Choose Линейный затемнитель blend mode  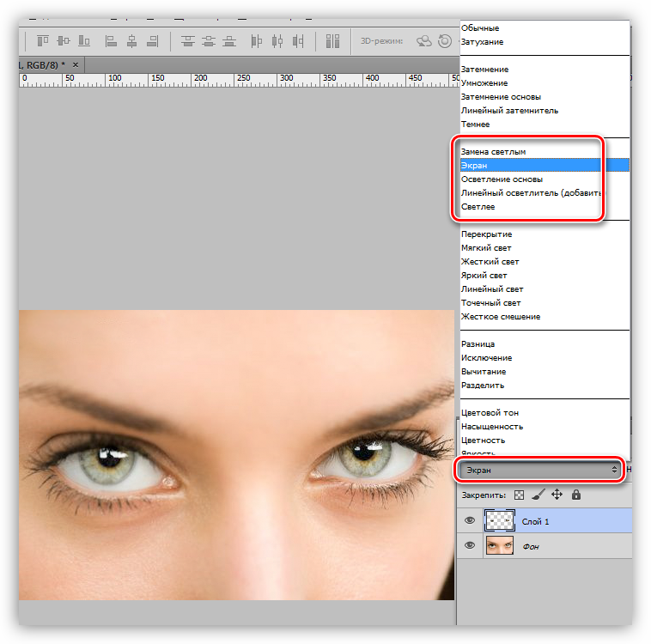click(509, 110)
